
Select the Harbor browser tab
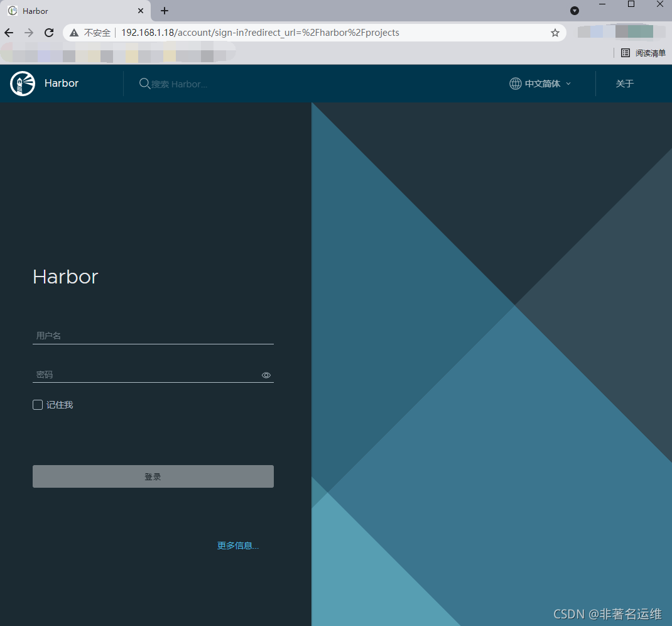(75, 11)
